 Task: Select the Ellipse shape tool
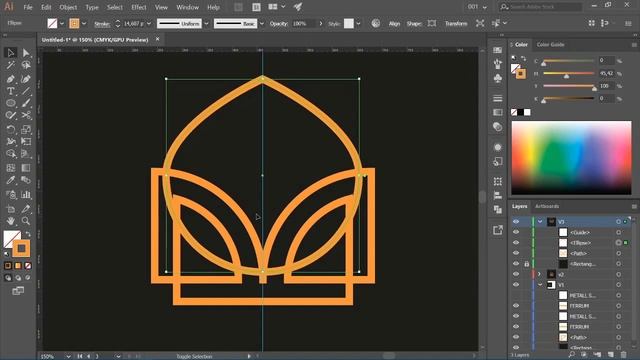11,103
